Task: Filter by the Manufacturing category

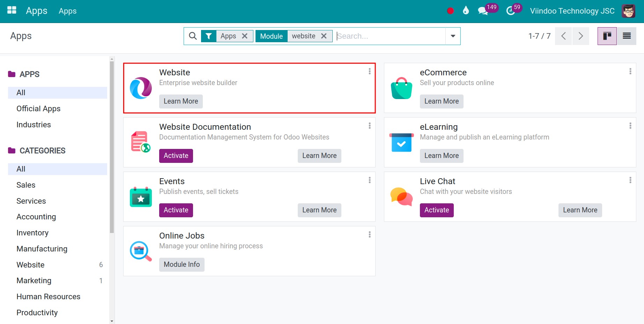Action: click(x=58, y=249)
